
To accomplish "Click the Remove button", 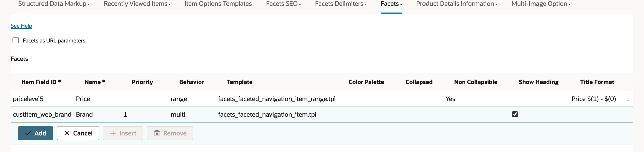I will tap(170, 133).
